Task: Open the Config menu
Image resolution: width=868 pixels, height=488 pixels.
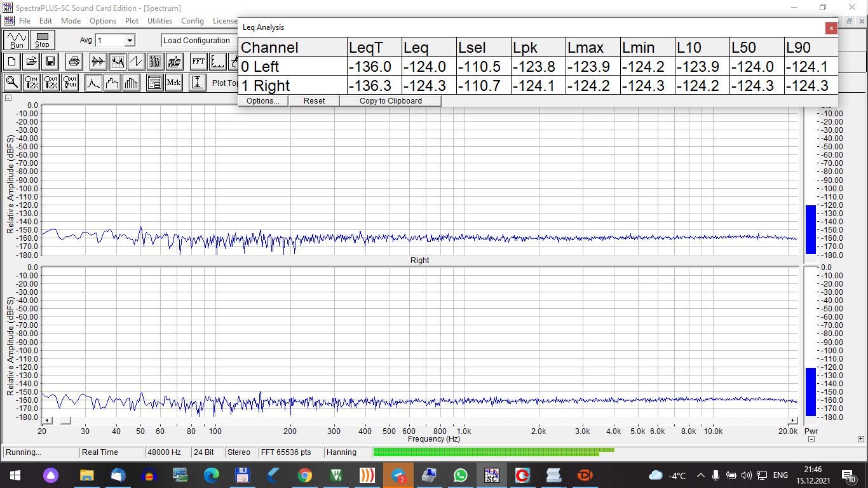Action: pos(193,21)
